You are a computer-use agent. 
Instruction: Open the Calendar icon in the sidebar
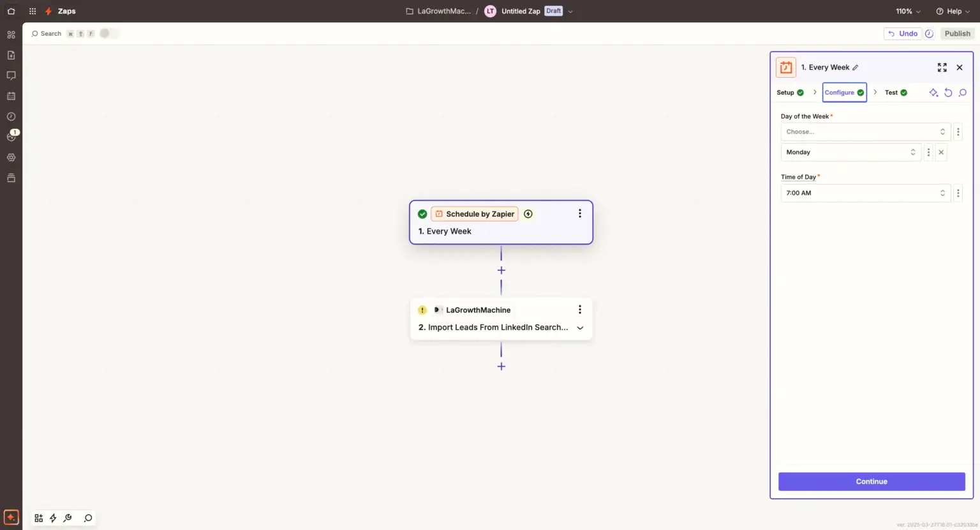tap(10, 96)
